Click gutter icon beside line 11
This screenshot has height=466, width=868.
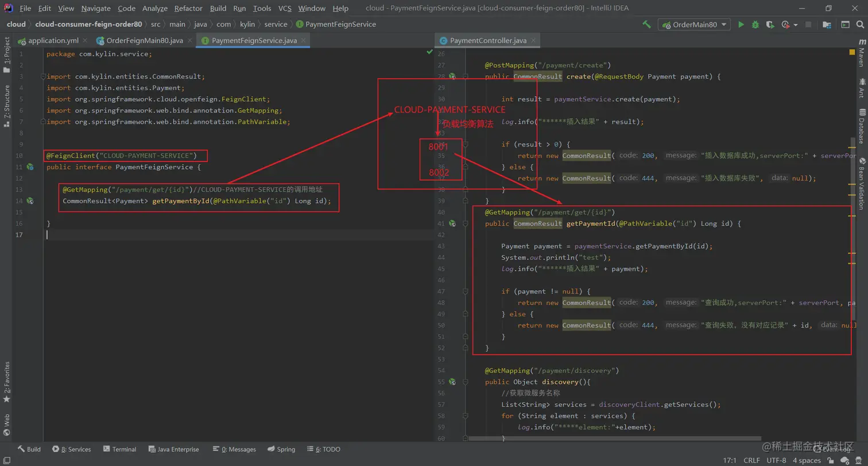30,167
